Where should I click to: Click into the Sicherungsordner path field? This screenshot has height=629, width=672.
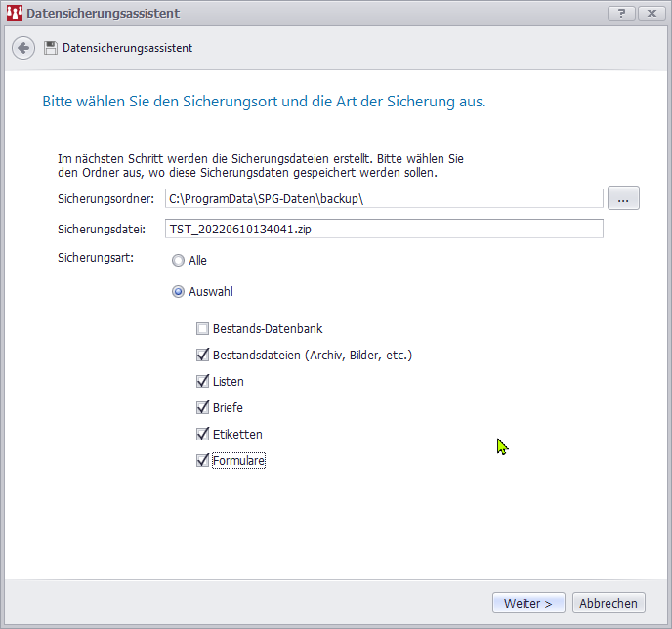tap(382, 199)
